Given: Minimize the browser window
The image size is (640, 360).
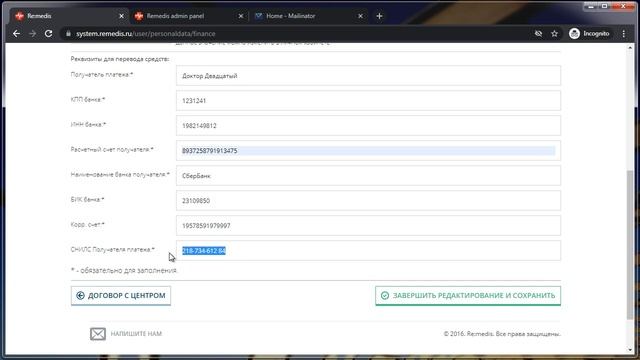Looking at the screenshot, I should click(x=591, y=6).
